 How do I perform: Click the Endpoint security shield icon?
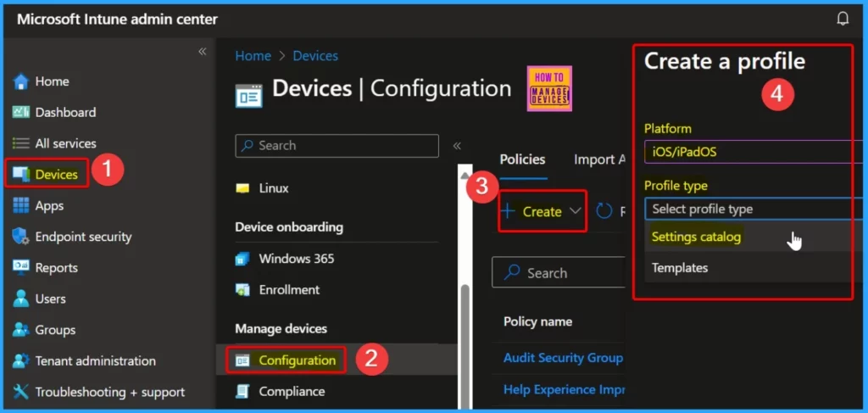click(20, 237)
